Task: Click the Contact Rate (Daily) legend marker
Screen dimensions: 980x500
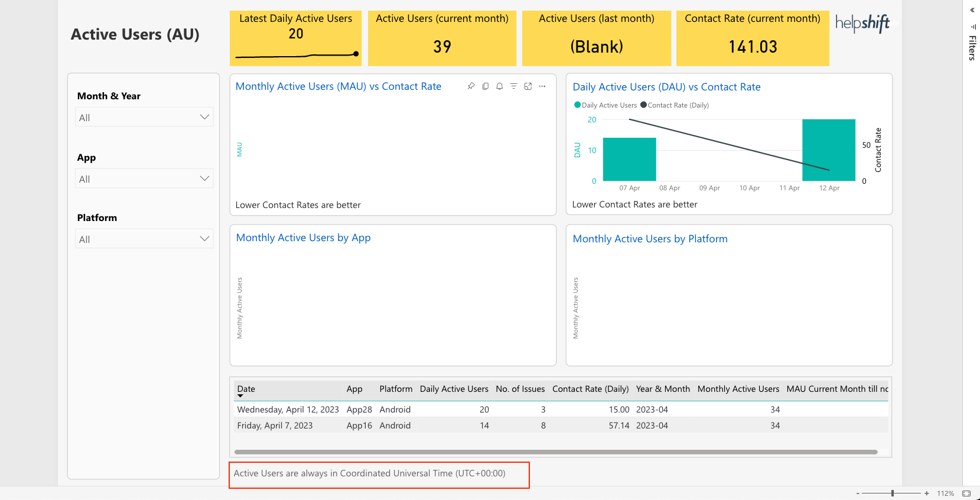Action: click(x=644, y=105)
